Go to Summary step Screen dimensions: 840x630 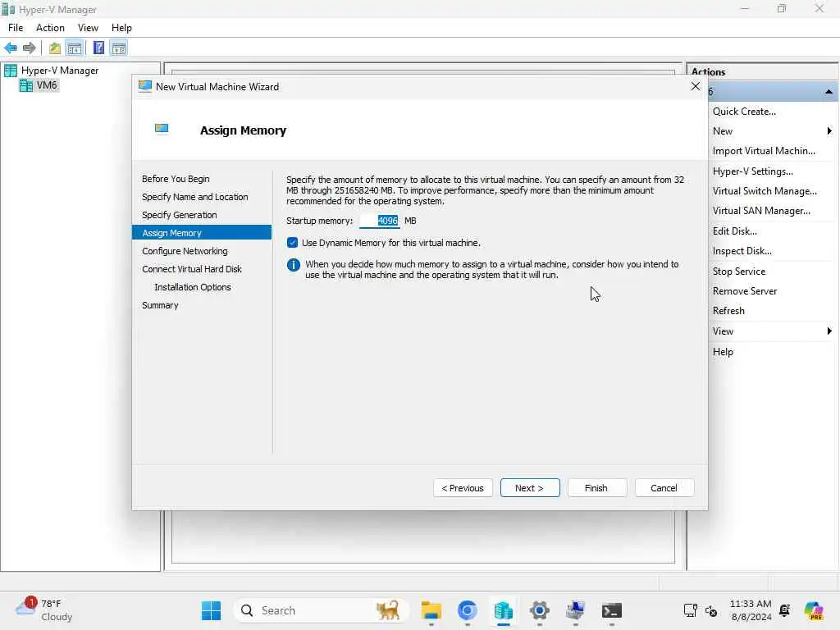click(x=160, y=305)
